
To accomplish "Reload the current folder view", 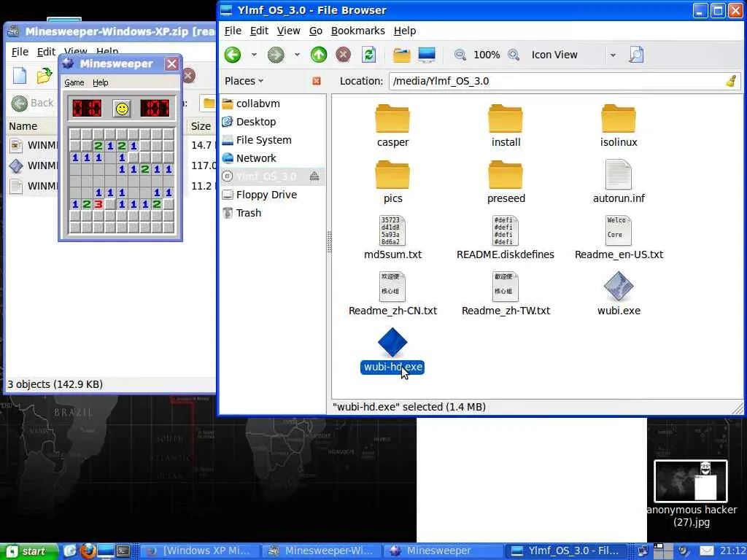I will pos(368,55).
